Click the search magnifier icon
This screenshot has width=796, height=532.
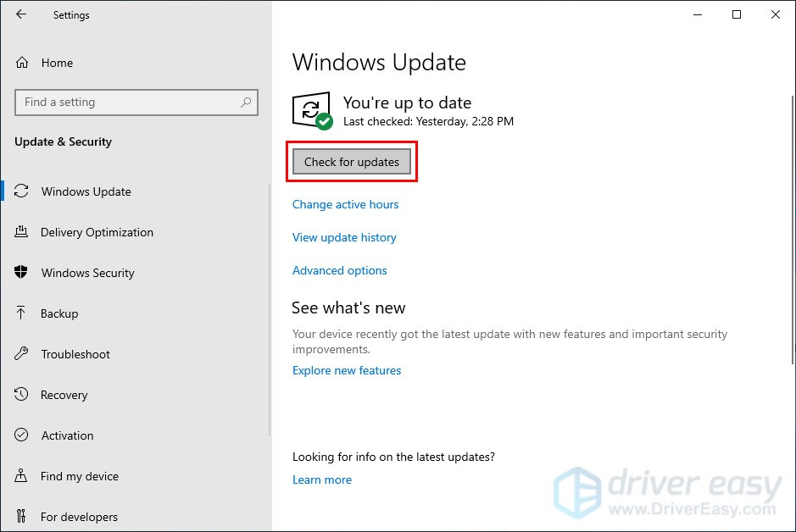coord(246,103)
